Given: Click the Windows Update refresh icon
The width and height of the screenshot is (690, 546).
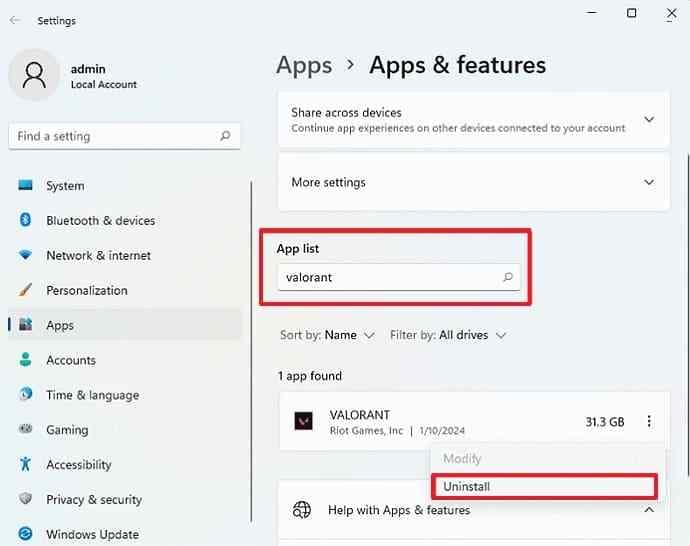Looking at the screenshot, I should 26,534.
